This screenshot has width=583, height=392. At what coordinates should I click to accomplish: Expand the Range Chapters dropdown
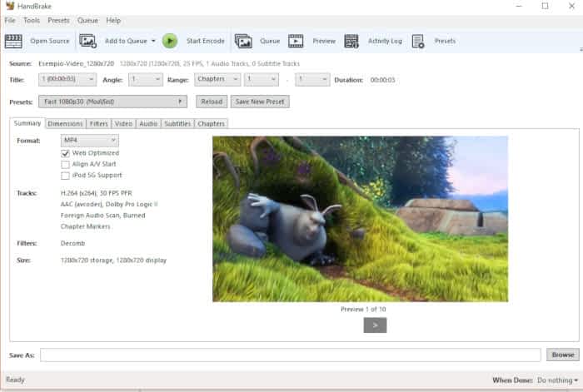click(217, 79)
